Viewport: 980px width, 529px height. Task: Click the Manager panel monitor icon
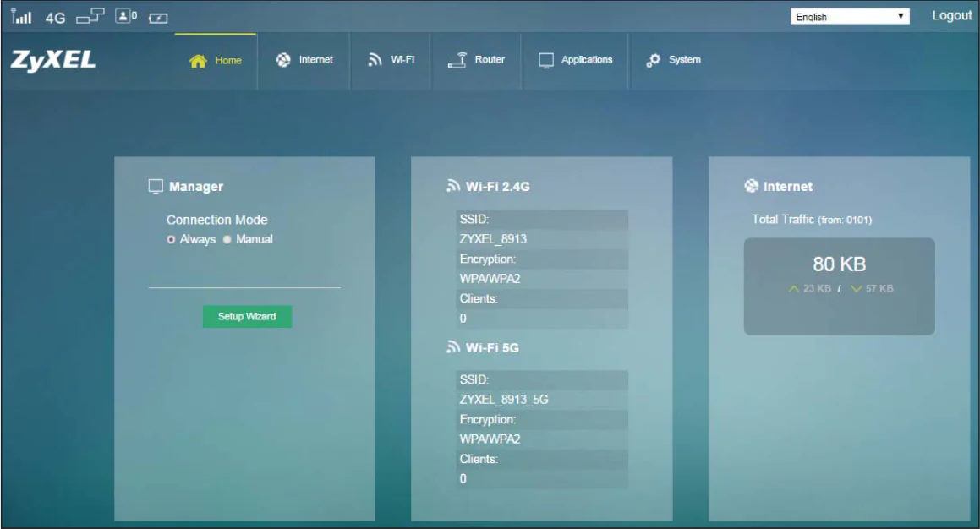[x=156, y=186]
